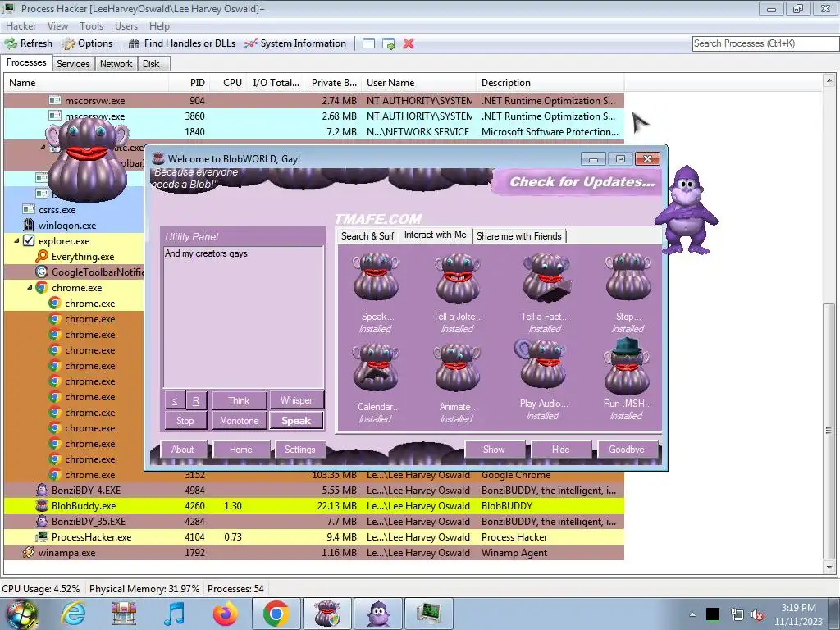Click Check for Updates... banner

[x=577, y=182]
